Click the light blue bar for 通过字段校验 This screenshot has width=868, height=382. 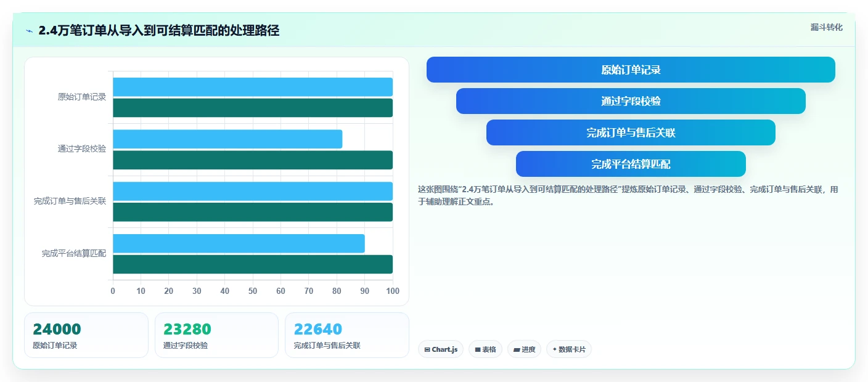click(x=227, y=139)
